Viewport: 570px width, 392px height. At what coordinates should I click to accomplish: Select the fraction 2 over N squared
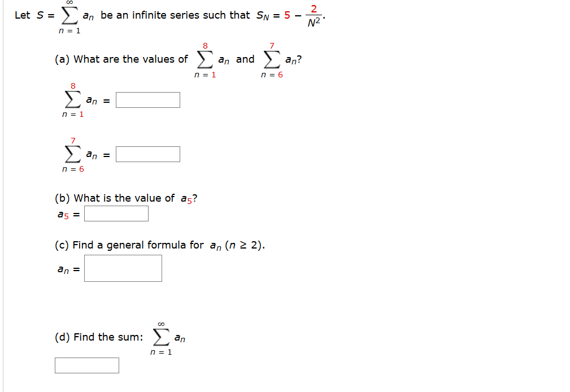(314, 14)
